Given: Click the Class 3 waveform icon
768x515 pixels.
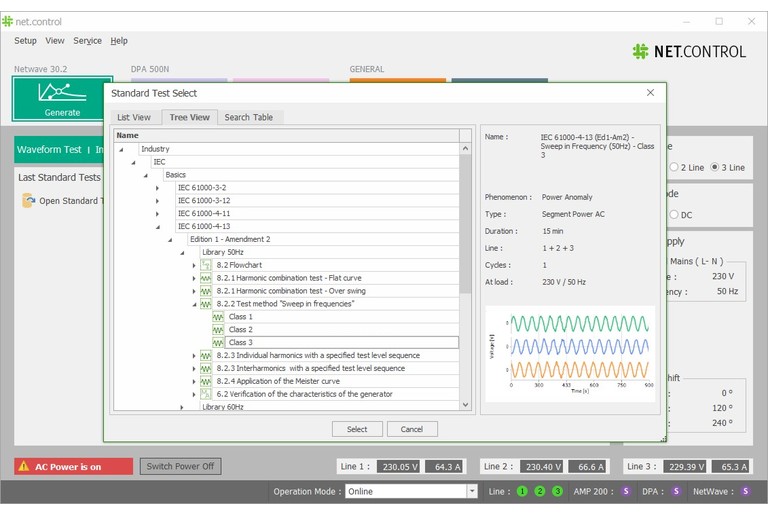Looking at the screenshot, I should point(218,343).
